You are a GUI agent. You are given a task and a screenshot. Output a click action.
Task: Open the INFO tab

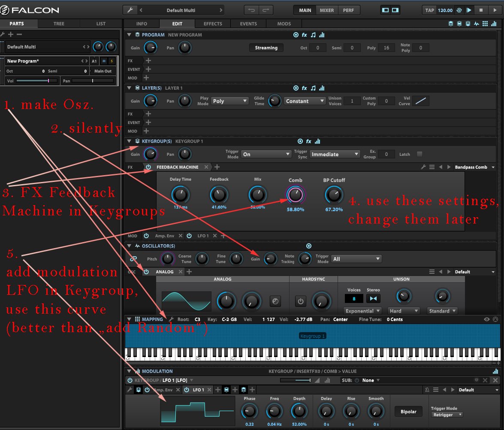click(x=142, y=24)
